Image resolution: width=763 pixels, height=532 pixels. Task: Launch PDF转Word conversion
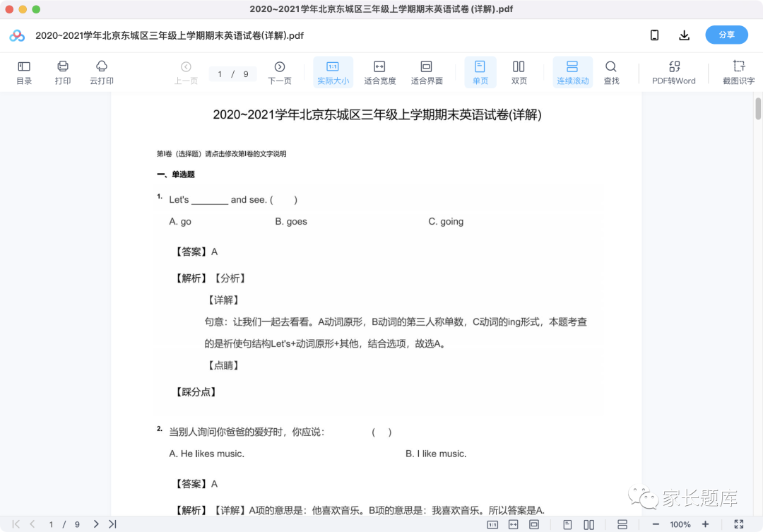(x=674, y=73)
